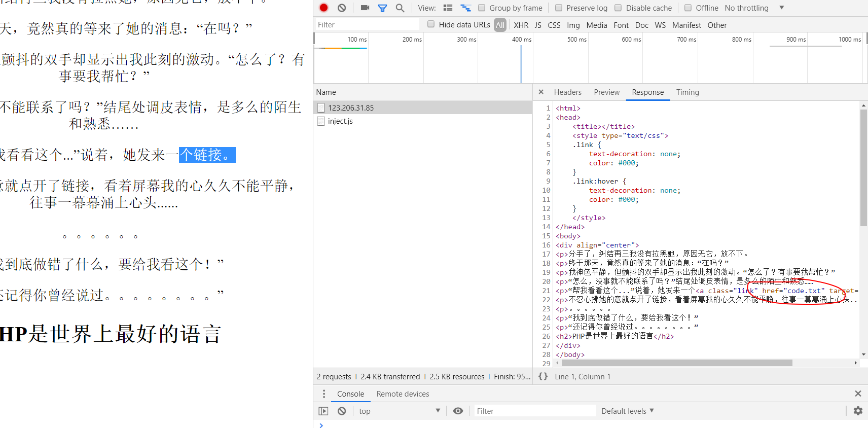
Task: Select the inject.js request
Action: point(340,121)
